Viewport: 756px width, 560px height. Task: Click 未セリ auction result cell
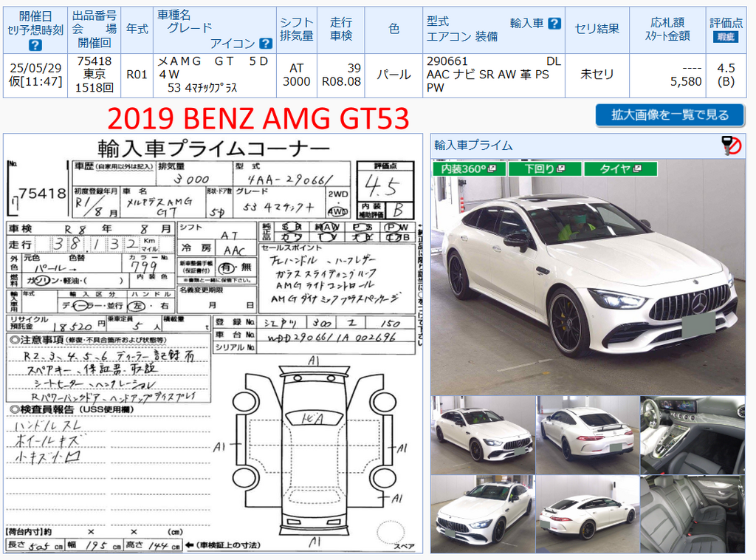pos(597,75)
